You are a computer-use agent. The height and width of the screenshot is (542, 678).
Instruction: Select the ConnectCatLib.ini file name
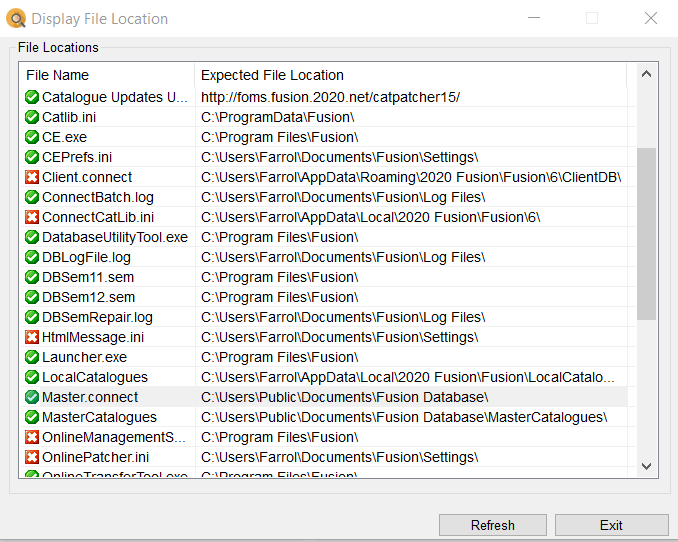pyautogui.click(x=98, y=217)
